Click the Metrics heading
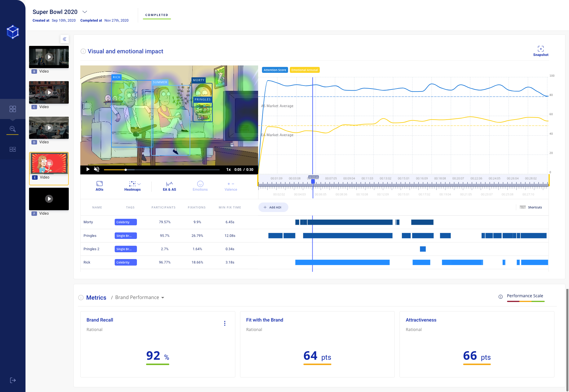 click(x=96, y=298)
